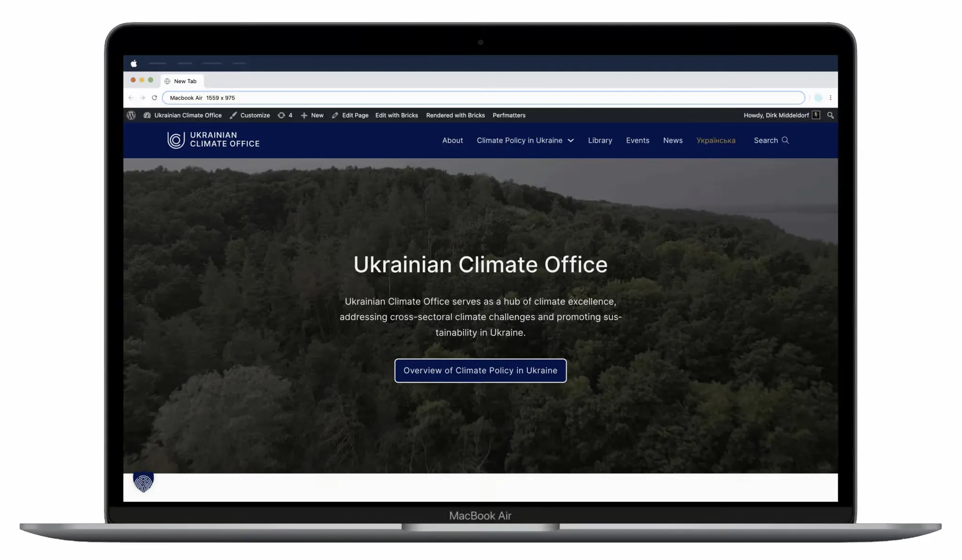Click the admin bar search magnifier icon

(x=830, y=115)
